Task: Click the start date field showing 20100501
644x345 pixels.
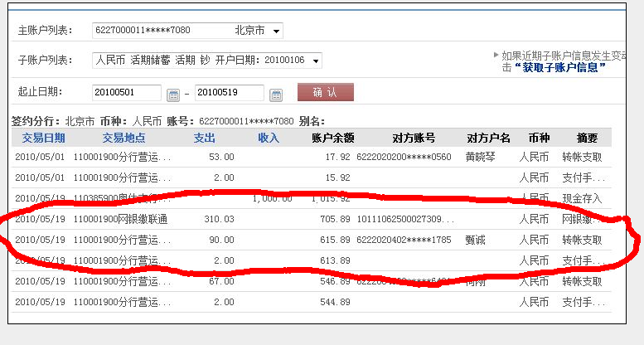Action: click(127, 93)
